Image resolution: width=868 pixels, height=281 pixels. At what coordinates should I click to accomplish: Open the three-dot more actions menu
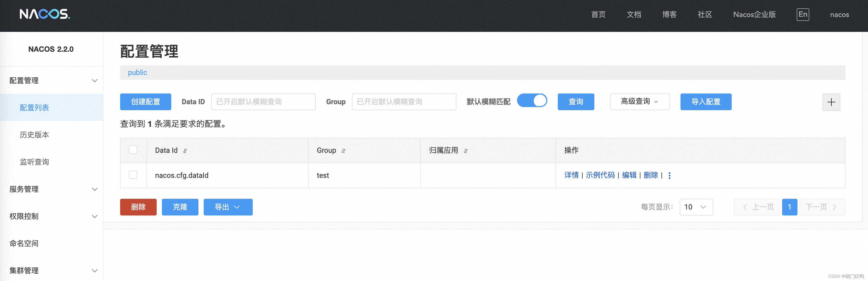point(669,175)
